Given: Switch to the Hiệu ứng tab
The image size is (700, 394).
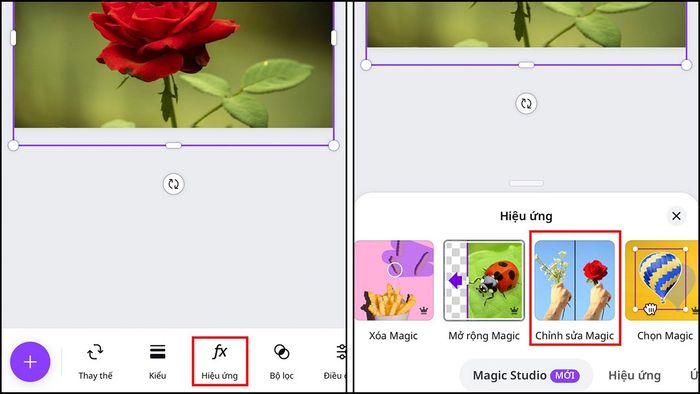Looking at the screenshot, I should tap(634, 375).
